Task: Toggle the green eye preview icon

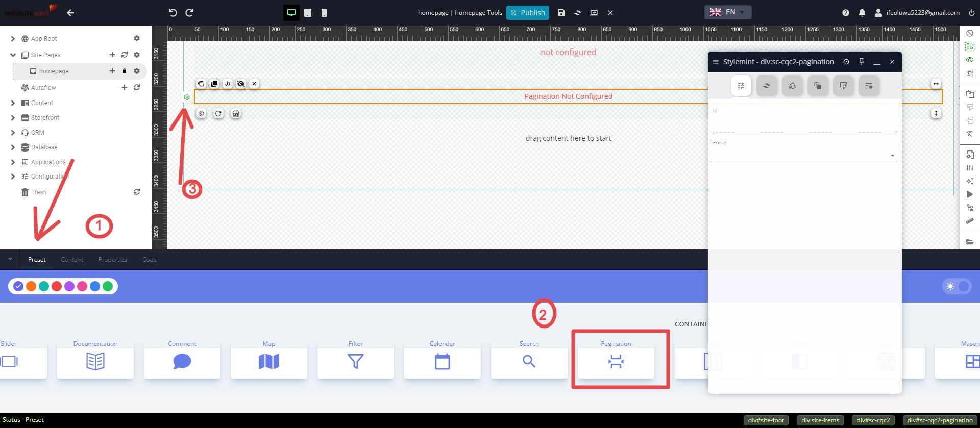Action: tap(970, 60)
